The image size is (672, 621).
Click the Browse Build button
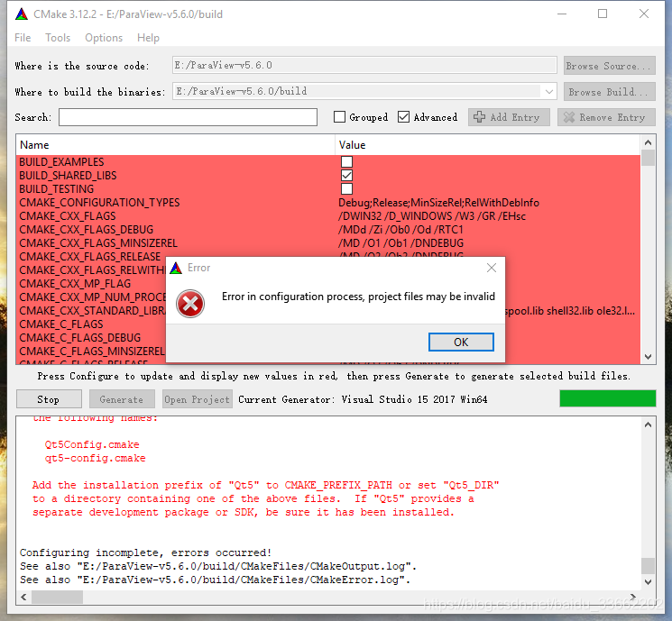point(610,92)
